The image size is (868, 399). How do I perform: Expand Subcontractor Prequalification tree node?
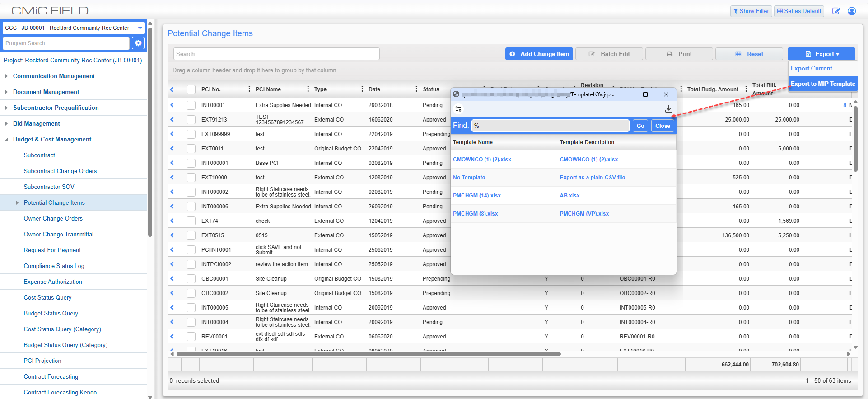(x=6, y=108)
